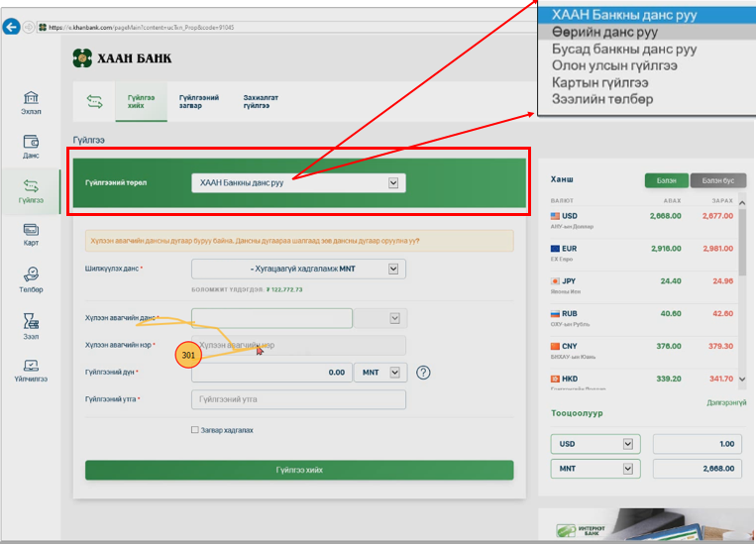The height and width of the screenshot is (546, 756).
Task: Click the CNY flag icon in rates
Action: 555,346
